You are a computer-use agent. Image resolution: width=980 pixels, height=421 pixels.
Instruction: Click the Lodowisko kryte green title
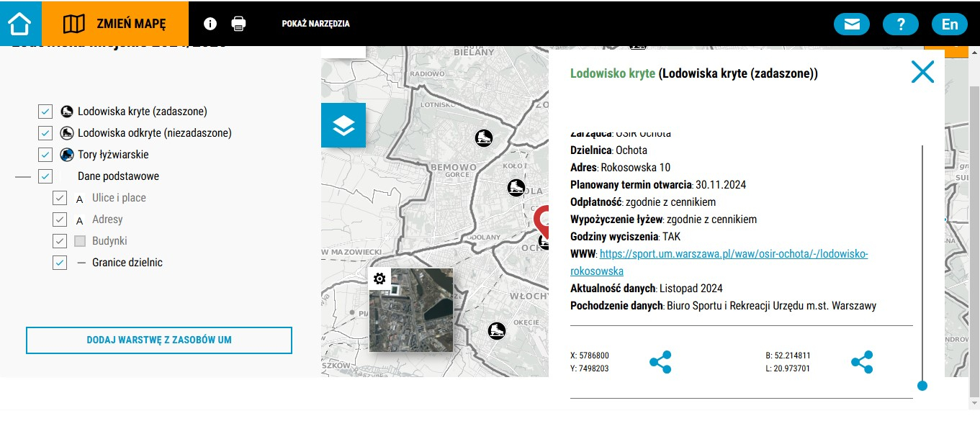(613, 73)
